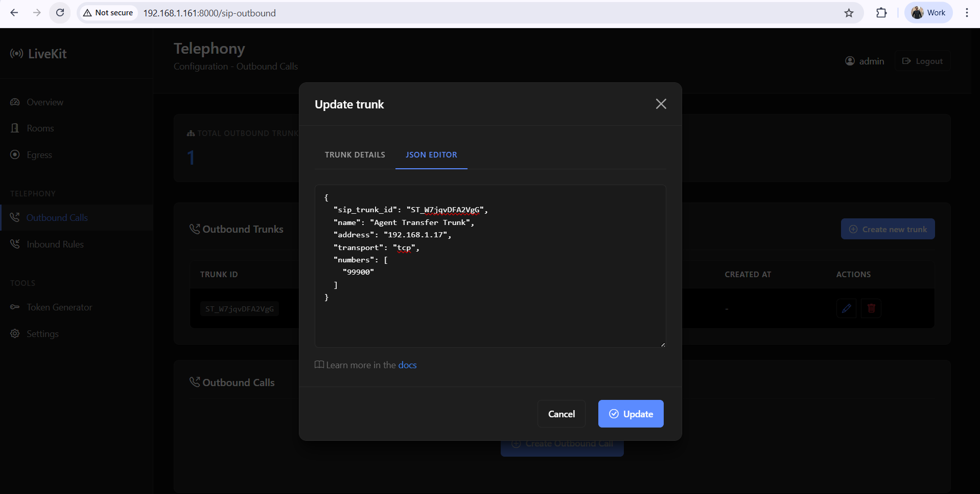Open the docs link
Viewport: 980px width, 494px height.
click(x=407, y=365)
